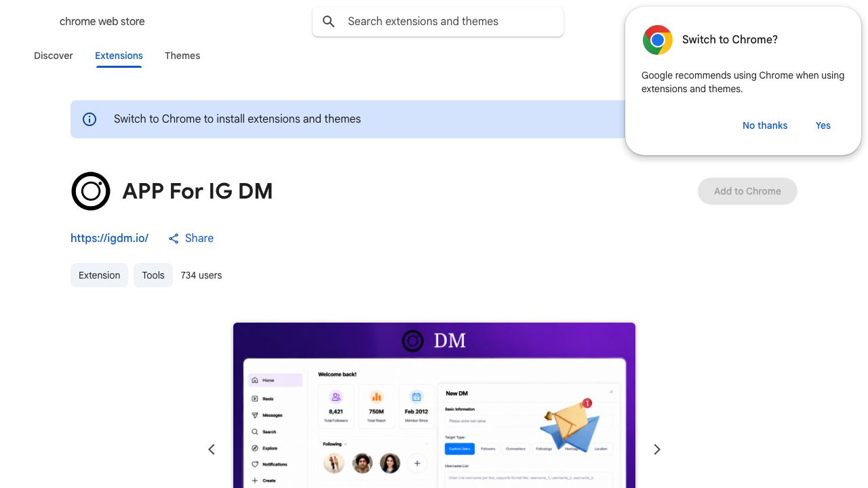Click the 734 users text
The height and width of the screenshot is (488, 868).
[x=201, y=275]
